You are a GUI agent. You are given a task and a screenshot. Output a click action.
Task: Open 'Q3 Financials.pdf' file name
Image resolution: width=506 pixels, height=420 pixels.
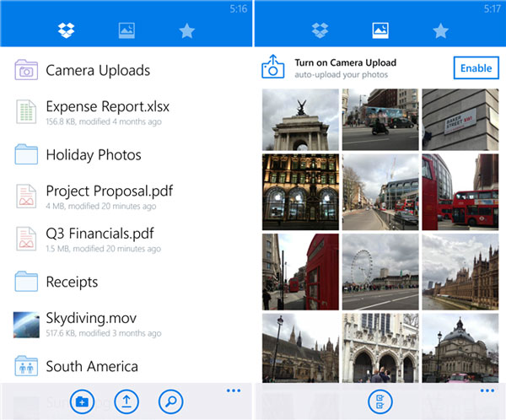[100, 233]
